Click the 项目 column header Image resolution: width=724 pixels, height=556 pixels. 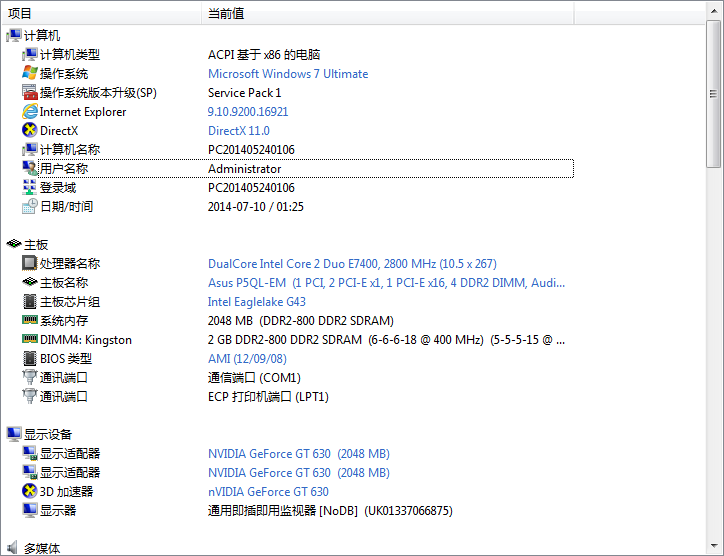pyautogui.click(x=102, y=13)
